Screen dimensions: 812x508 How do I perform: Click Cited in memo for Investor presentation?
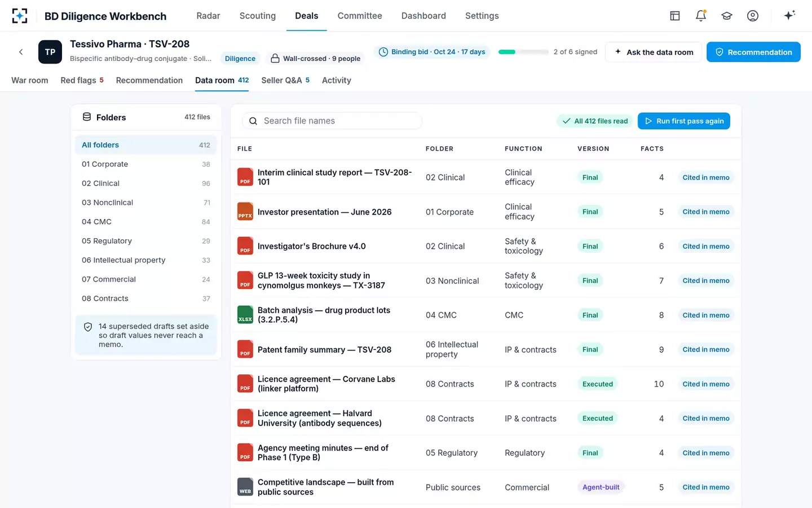coord(706,212)
